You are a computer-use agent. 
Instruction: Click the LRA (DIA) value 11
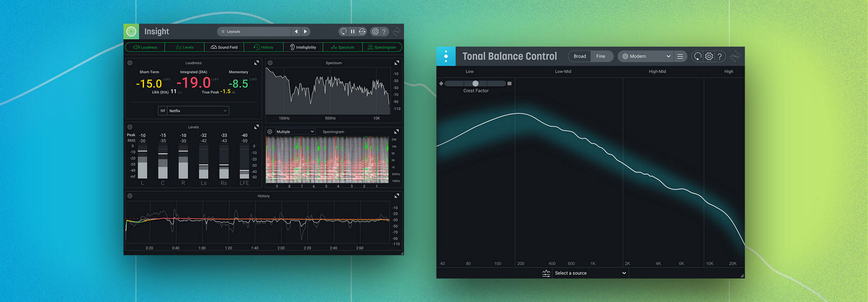[173, 92]
